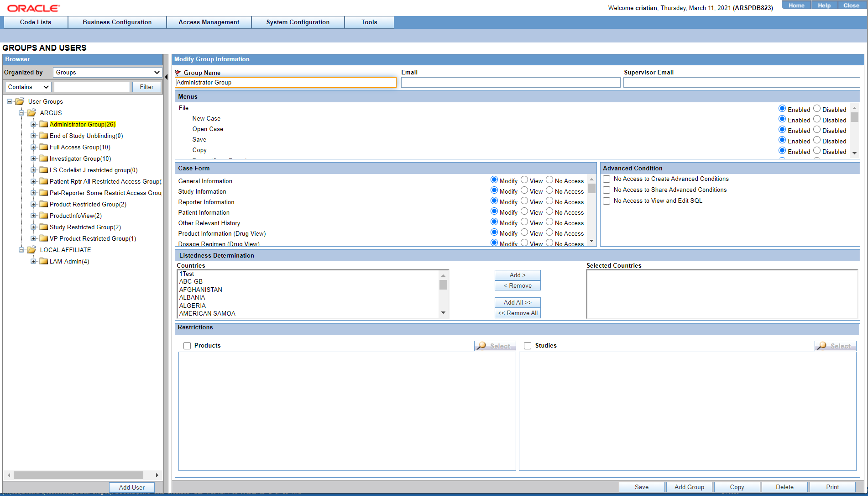Click the Supervisor Email input field
Screen dimensions: 868x496
coord(742,83)
